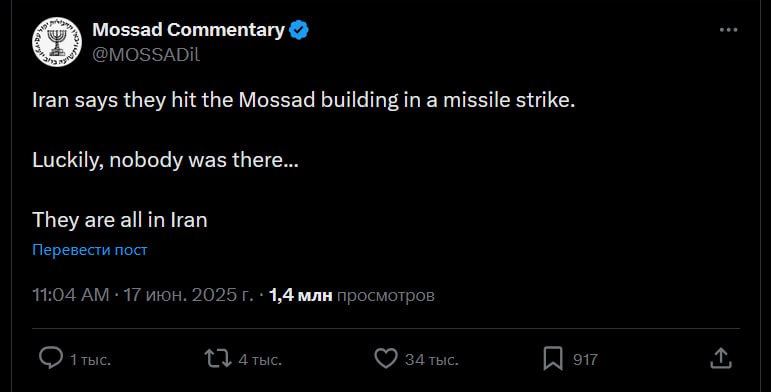Click the 17 июн. 2025 г. date

pos(188,295)
